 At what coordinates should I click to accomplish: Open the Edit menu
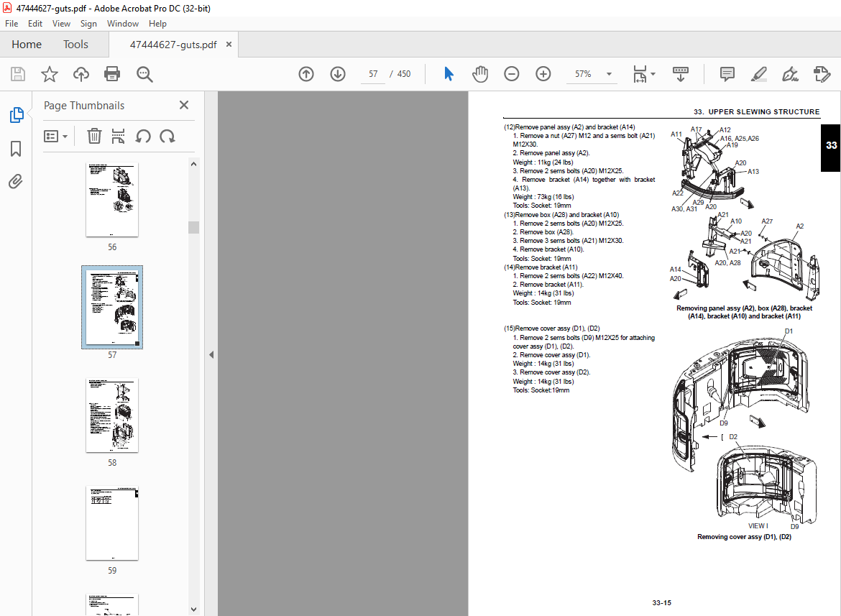tap(35, 24)
